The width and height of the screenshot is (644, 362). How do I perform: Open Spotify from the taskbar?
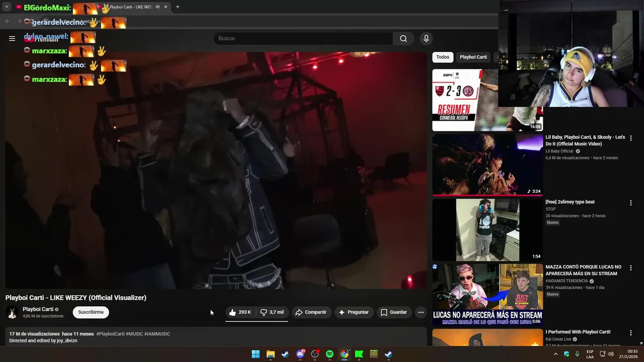click(330, 354)
